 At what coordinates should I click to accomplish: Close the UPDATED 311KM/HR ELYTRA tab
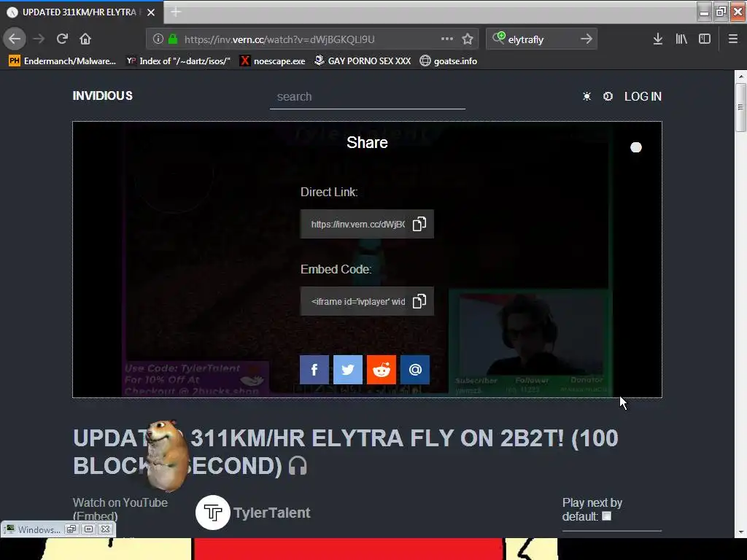click(x=151, y=12)
